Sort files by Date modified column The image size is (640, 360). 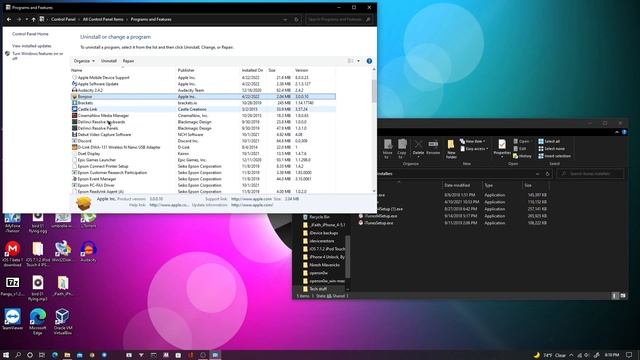[x=457, y=185]
